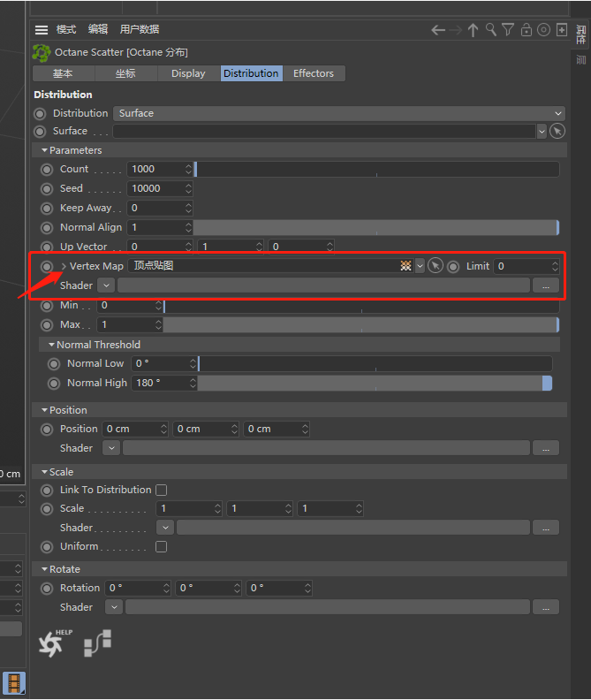
Task: Toggle Normal Align animation circle
Action: click(x=47, y=228)
